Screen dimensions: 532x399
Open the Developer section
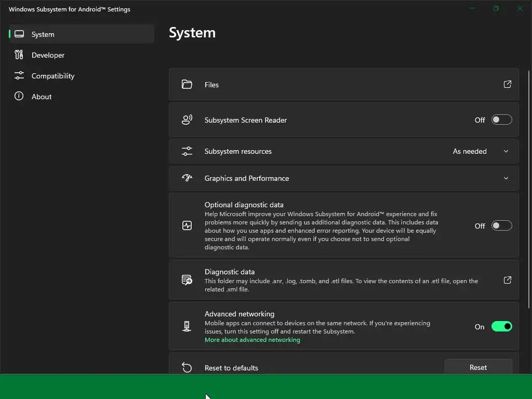(82, 55)
